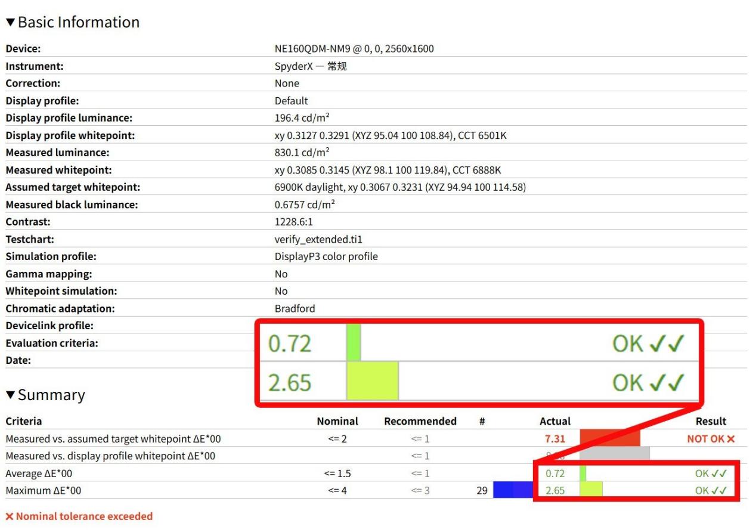756x532 pixels.
Task: Click enlarged double checkmark next to 0.72
Action: pyautogui.click(x=667, y=344)
